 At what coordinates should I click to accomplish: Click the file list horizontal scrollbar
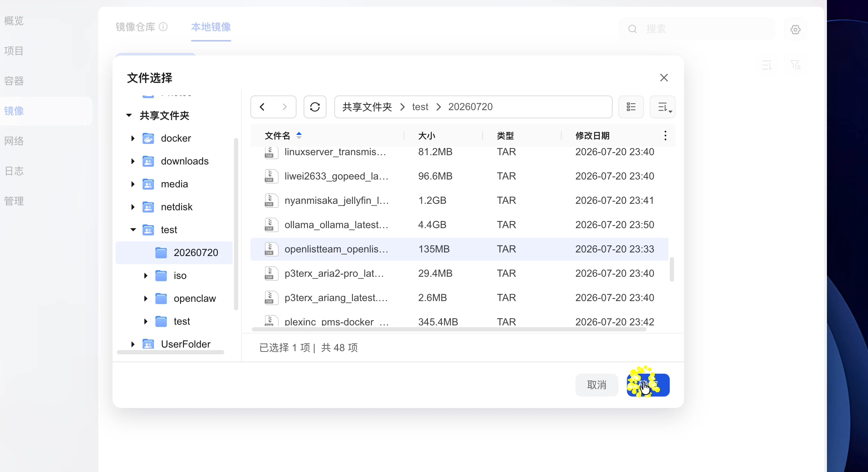tap(449, 329)
